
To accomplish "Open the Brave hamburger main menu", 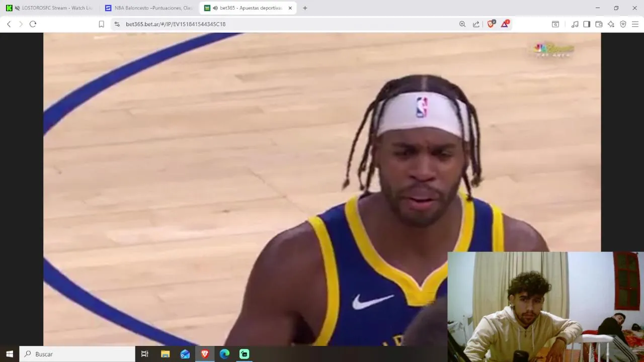I will [x=635, y=24].
